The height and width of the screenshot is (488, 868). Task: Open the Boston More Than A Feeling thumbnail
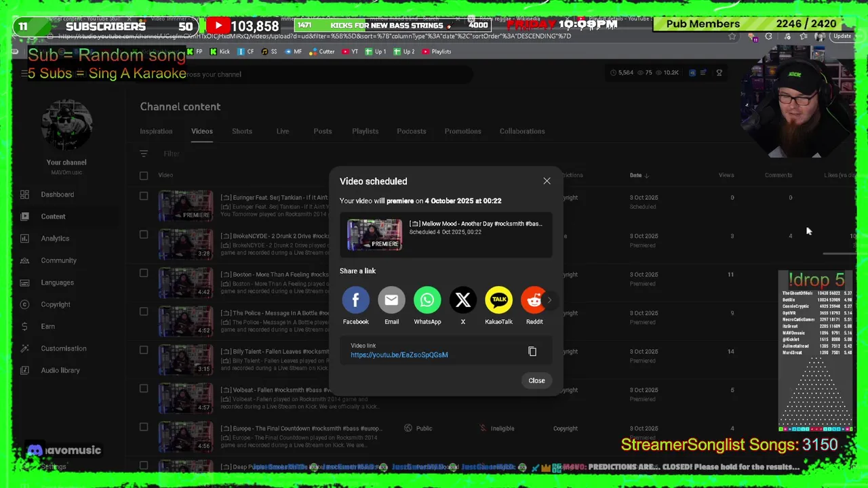(x=186, y=283)
